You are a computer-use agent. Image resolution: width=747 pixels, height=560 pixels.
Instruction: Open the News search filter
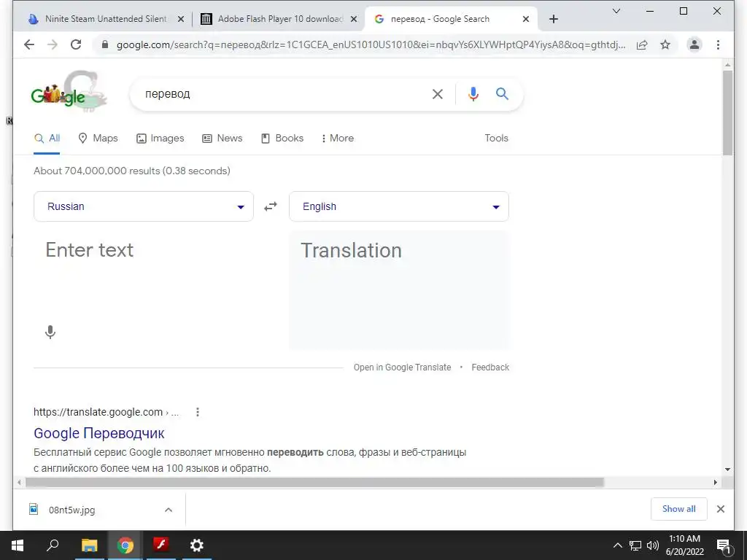coord(222,138)
